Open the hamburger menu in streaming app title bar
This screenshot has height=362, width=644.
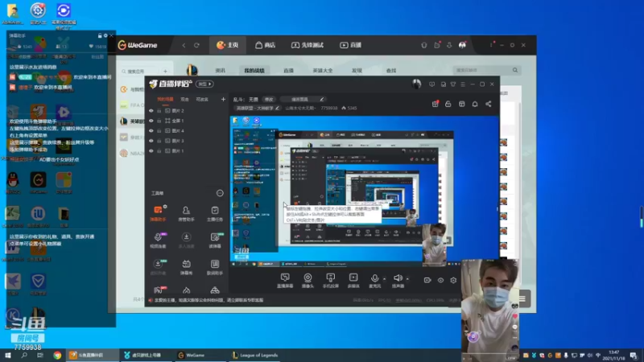[x=463, y=84]
